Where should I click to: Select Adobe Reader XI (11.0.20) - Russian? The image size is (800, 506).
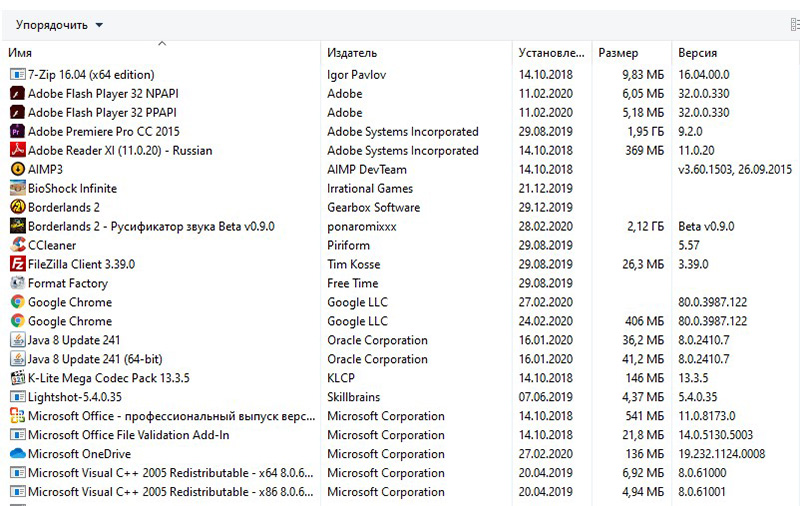pos(120,150)
